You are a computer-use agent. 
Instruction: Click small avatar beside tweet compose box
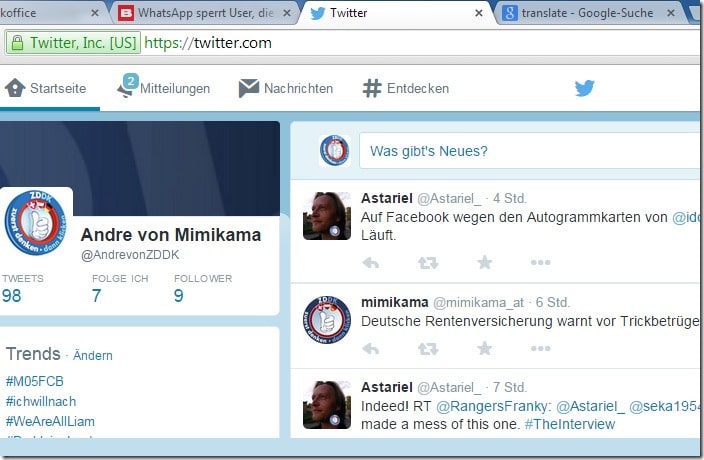coord(335,151)
